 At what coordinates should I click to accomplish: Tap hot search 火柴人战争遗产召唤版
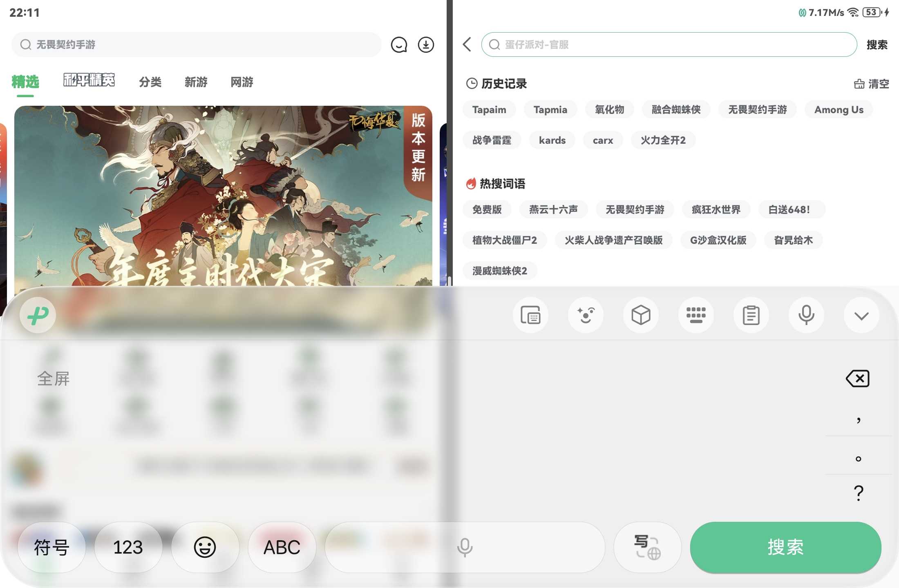click(614, 240)
